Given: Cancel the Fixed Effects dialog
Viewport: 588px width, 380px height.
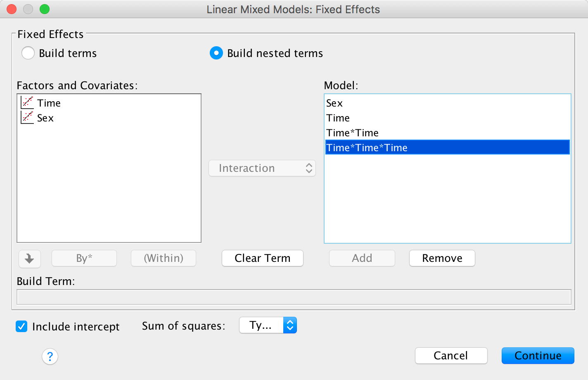Looking at the screenshot, I should (x=451, y=356).
